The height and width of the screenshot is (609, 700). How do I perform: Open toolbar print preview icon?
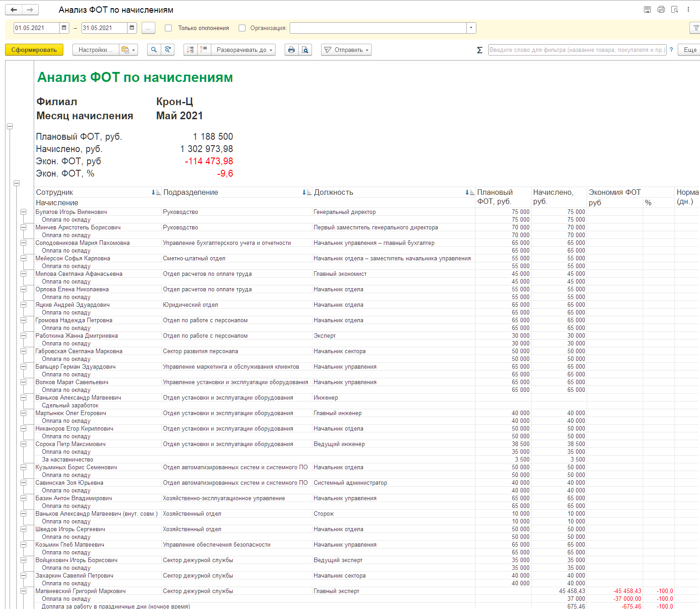(x=305, y=50)
